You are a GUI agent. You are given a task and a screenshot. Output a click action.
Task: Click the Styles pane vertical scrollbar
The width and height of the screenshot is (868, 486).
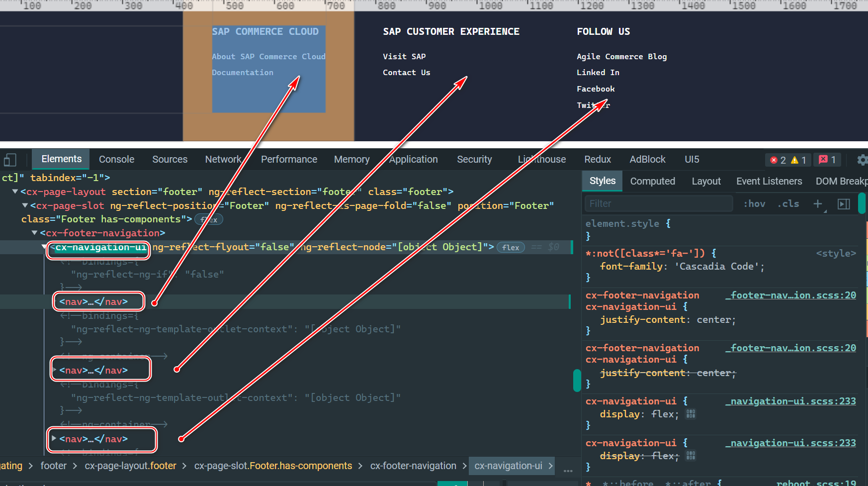(862, 204)
